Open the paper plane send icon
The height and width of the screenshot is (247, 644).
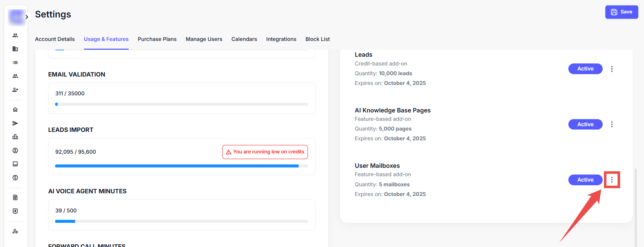tap(15, 123)
